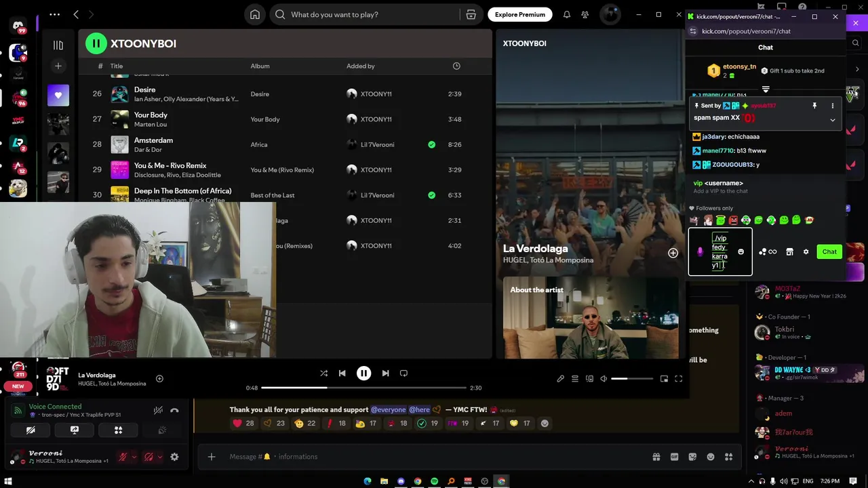This screenshot has width=868, height=488.
Task: Open Spotify from the Windows taskbar
Action: (435, 481)
